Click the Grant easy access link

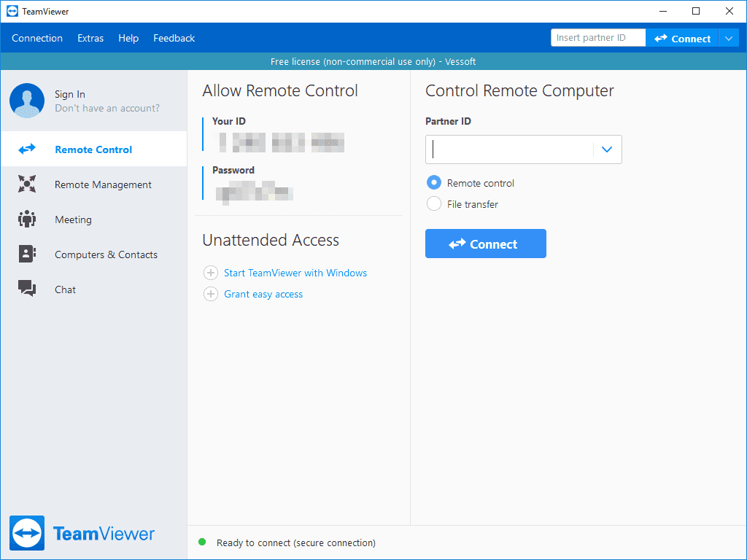[263, 295]
